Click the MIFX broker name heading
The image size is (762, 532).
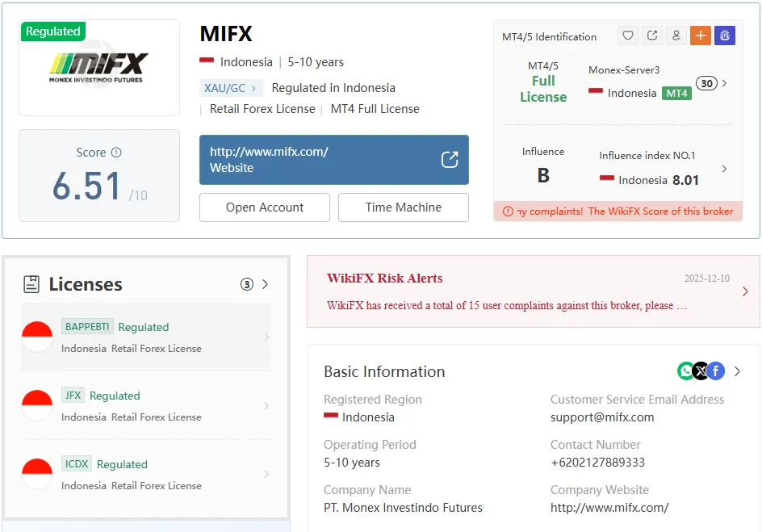[226, 34]
